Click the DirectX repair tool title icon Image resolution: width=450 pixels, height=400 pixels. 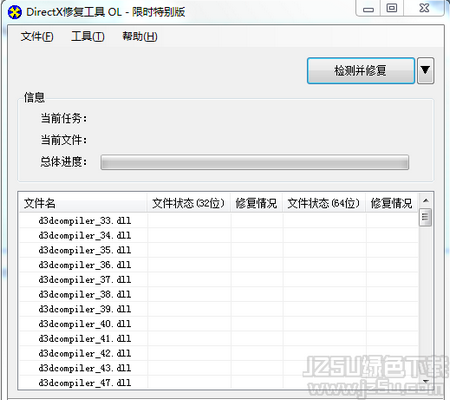coord(15,13)
